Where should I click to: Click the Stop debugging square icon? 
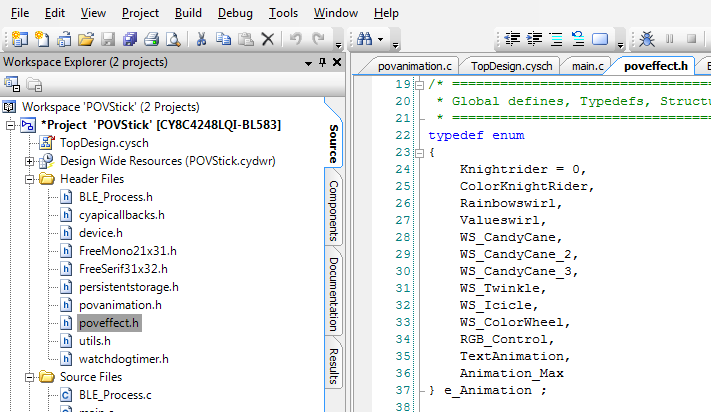(691, 39)
